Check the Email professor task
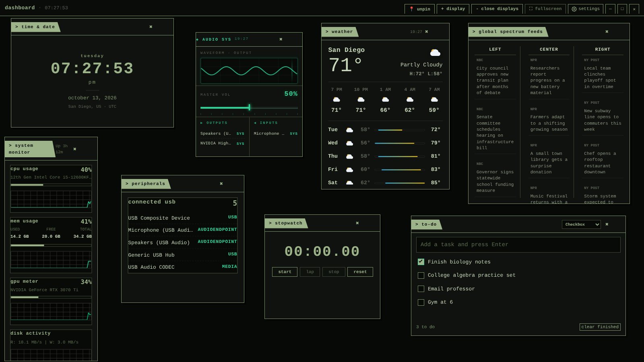Viewport: 644px width, 362px height. coord(421,289)
